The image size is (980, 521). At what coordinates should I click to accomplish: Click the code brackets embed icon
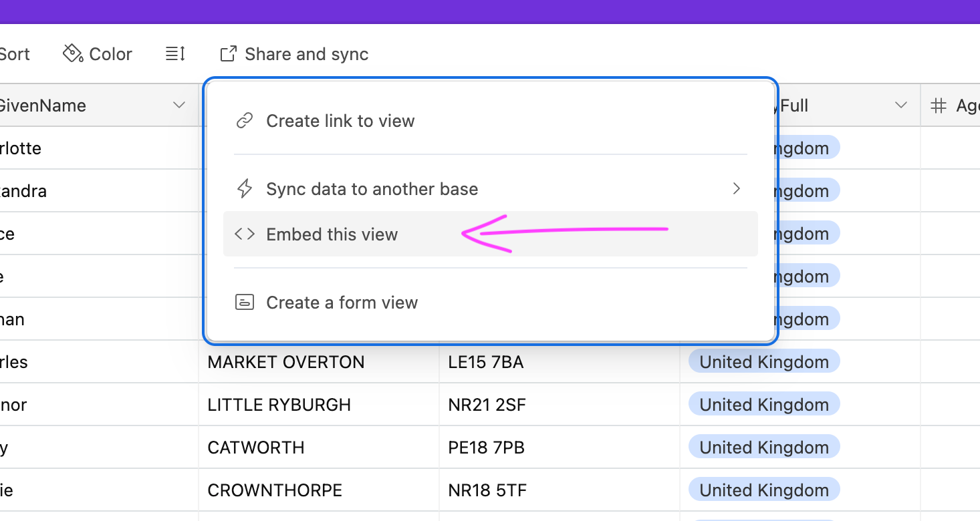pyautogui.click(x=245, y=234)
